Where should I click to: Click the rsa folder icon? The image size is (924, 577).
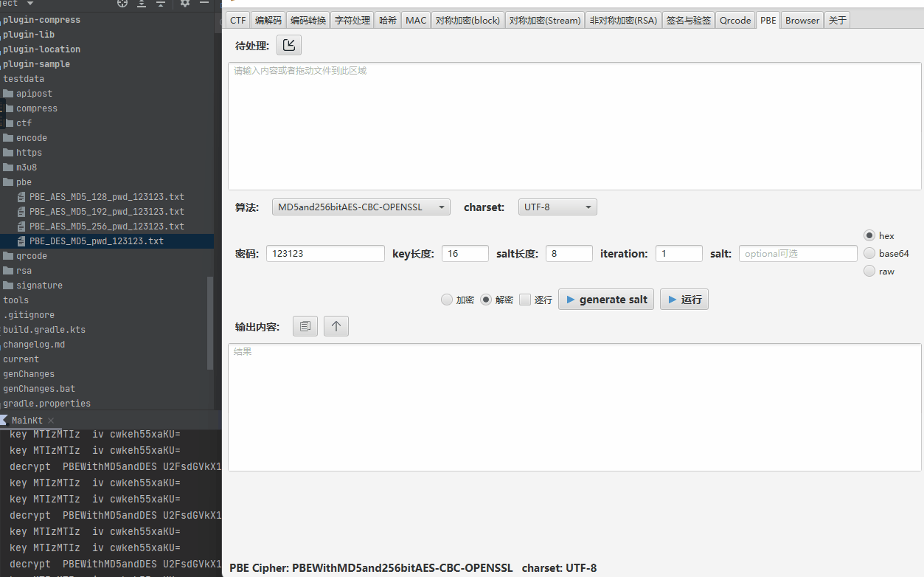click(x=9, y=271)
